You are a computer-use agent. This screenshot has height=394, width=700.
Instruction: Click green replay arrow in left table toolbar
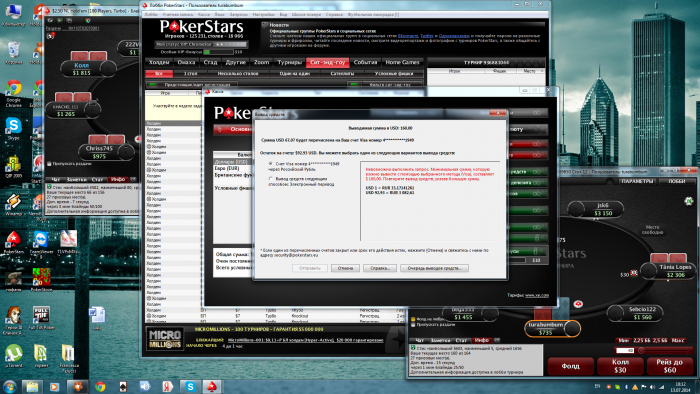[60, 21]
